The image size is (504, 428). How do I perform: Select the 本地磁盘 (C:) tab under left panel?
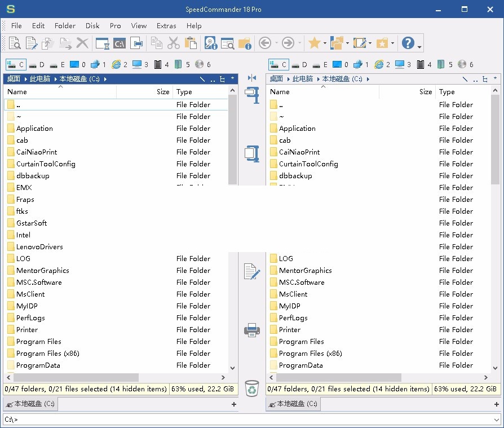[30, 404]
